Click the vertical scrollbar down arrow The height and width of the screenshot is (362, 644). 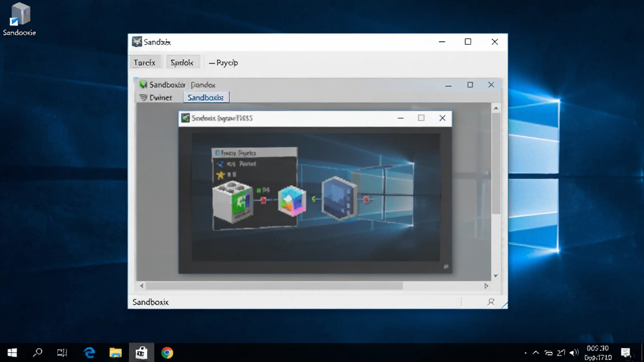pos(496,276)
